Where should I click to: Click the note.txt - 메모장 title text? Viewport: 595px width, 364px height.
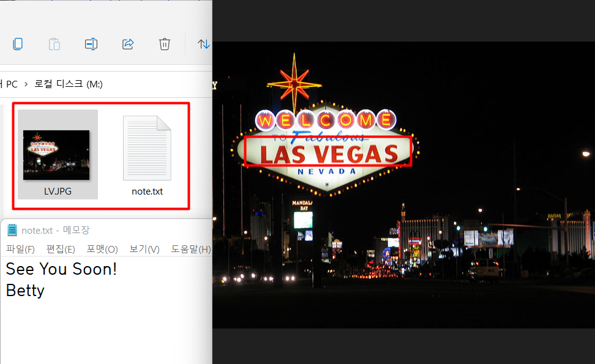pyautogui.click(x=56, y=230)
